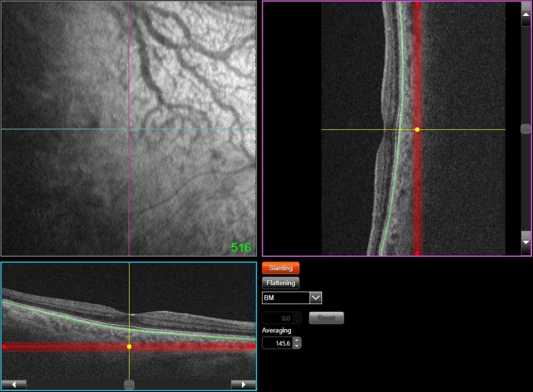Click the horizontal scrollbar thumb

pos(129,384)
